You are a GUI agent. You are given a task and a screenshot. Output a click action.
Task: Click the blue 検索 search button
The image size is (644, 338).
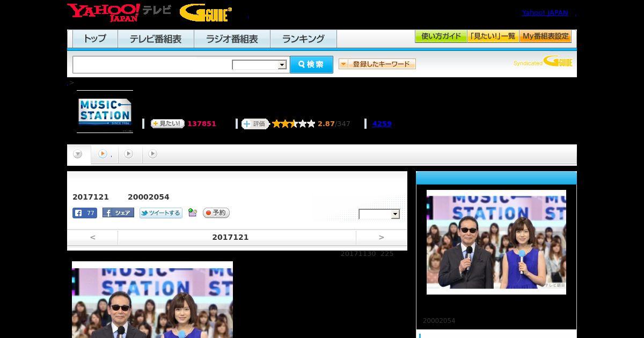tap(311, 64)
